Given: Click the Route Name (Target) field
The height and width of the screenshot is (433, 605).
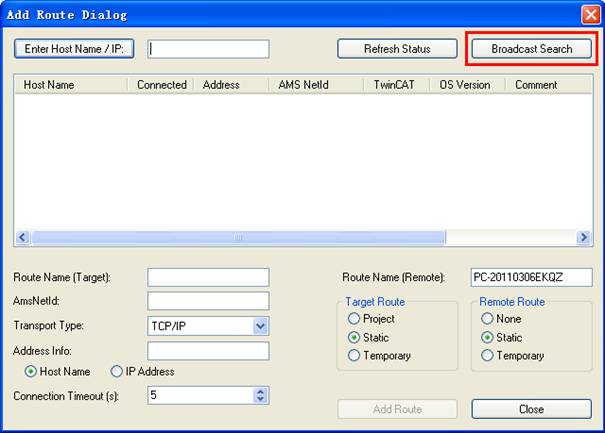Looking at the screenshot, I should (x=208, y=277).
